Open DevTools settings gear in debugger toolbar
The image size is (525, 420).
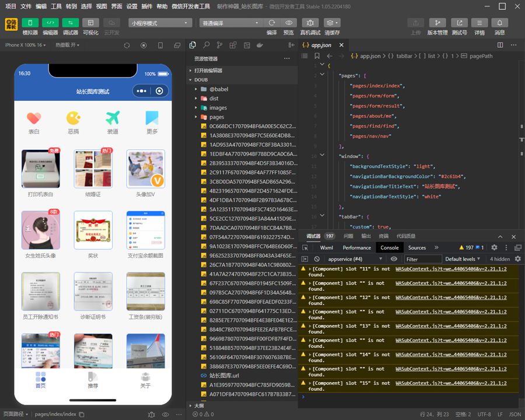tap(494, 247)
